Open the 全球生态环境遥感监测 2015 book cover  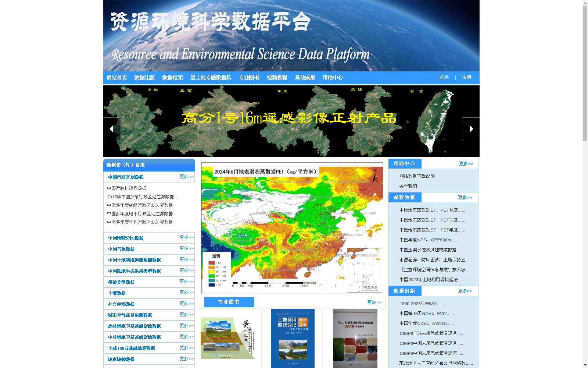[355, 339]
